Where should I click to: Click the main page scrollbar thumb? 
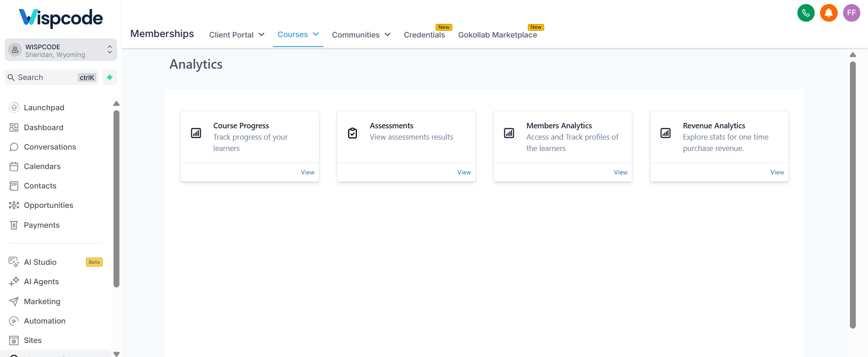coord(853,195)
